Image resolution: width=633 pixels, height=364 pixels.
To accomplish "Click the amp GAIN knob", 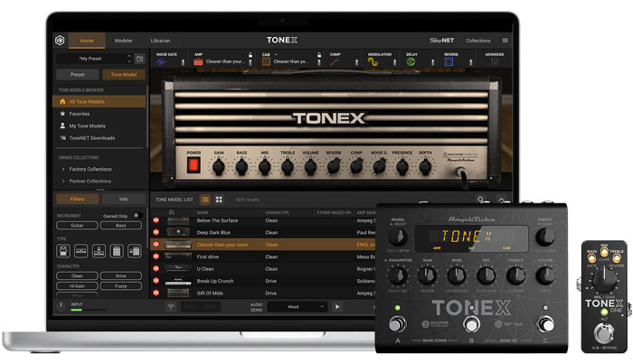I will (219, 166).
